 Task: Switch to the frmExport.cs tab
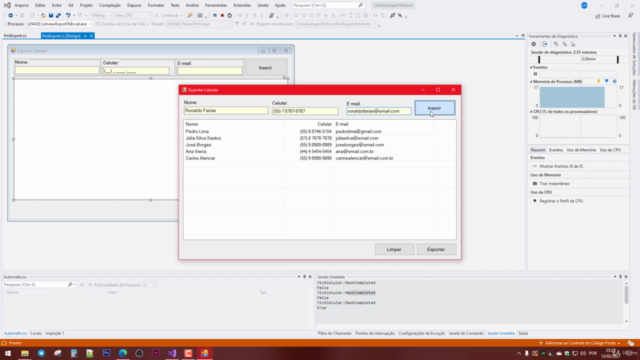(15, 36)
